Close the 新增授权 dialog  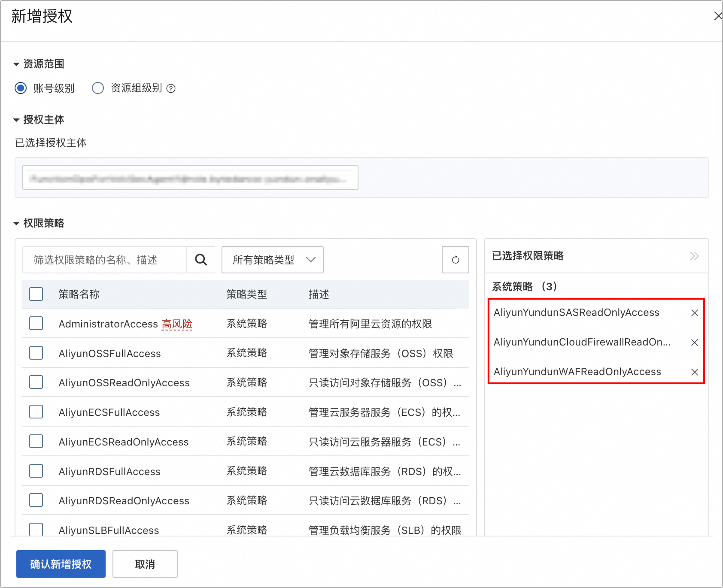coord(717,16)
